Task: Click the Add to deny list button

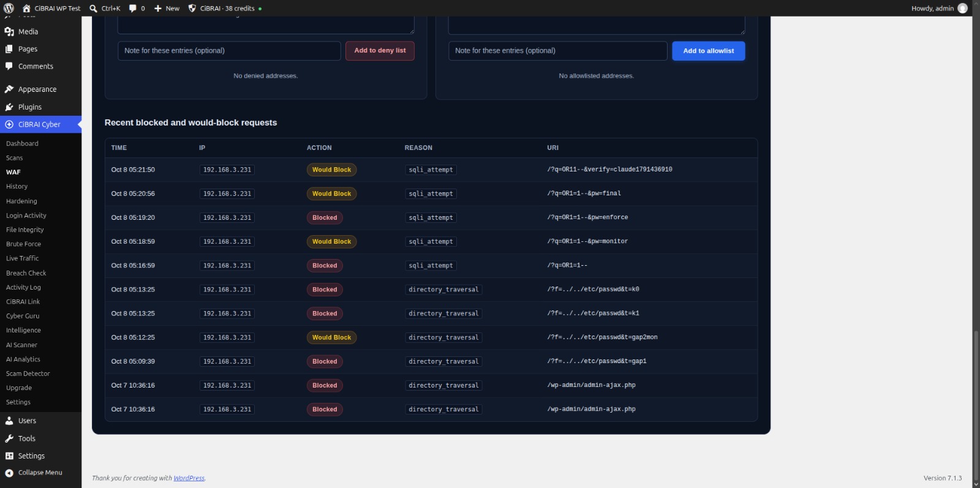Action: (x=380, y=51)
